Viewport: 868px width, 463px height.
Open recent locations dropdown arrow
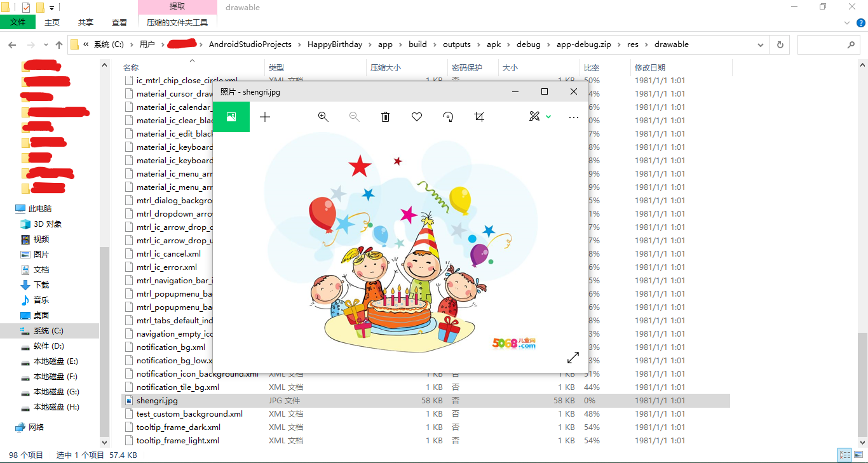46,45
